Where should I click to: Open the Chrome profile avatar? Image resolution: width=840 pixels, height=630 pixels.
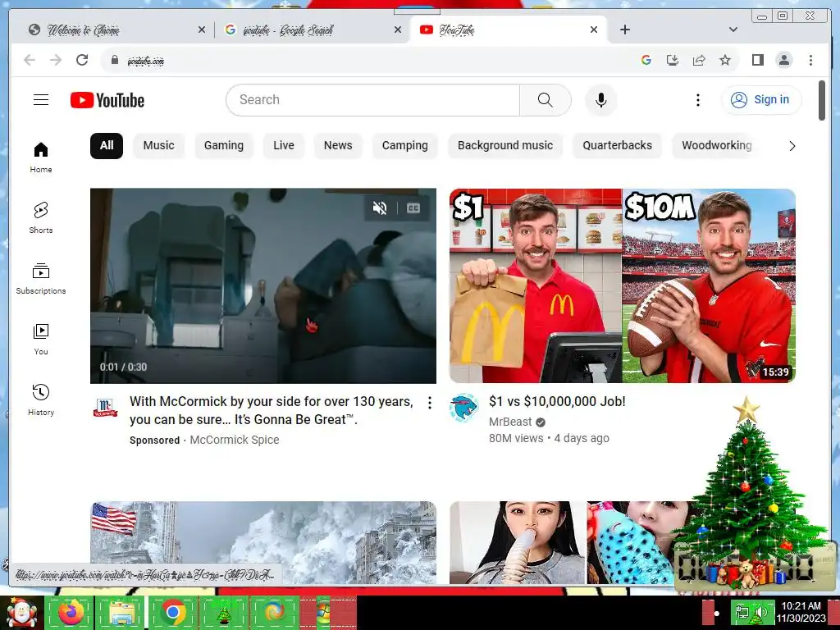(x=783, y=60)
